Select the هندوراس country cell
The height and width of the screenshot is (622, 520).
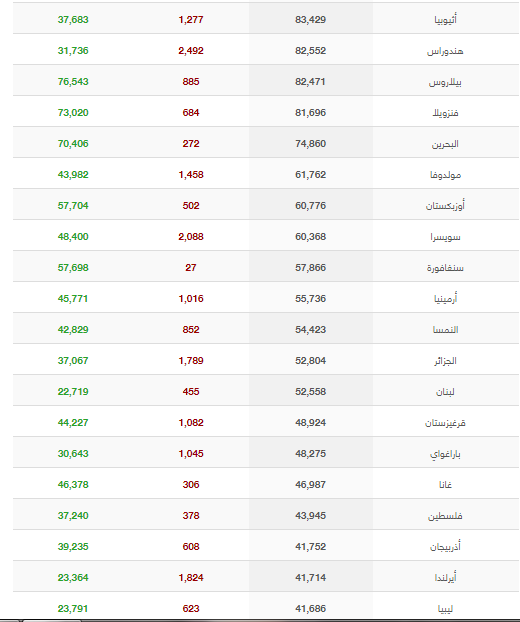pos(445,51)
